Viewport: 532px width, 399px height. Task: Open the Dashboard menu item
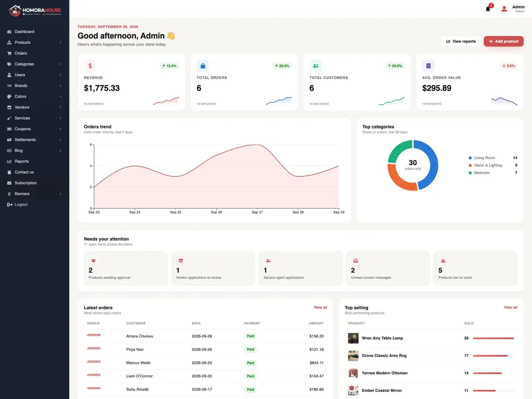coord(35,32)
